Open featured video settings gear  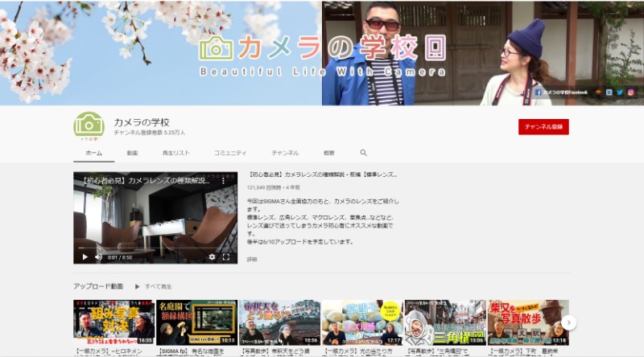212,256
